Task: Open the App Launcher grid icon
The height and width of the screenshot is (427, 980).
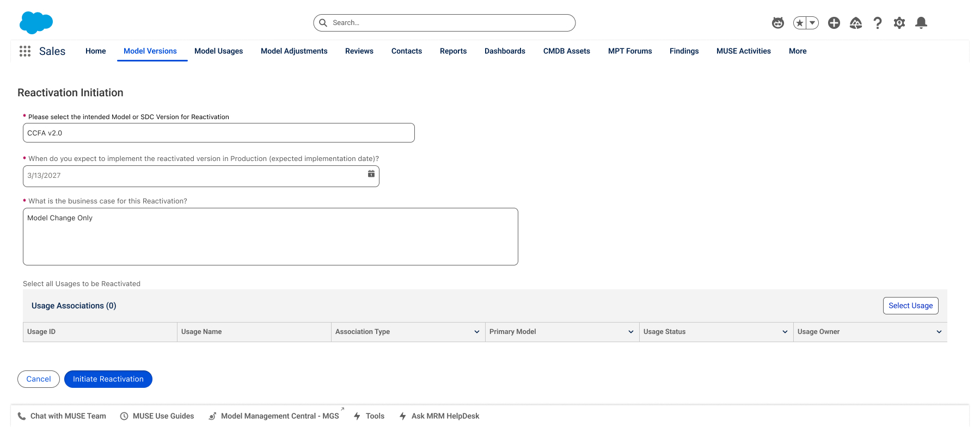Action: [24, 51]
